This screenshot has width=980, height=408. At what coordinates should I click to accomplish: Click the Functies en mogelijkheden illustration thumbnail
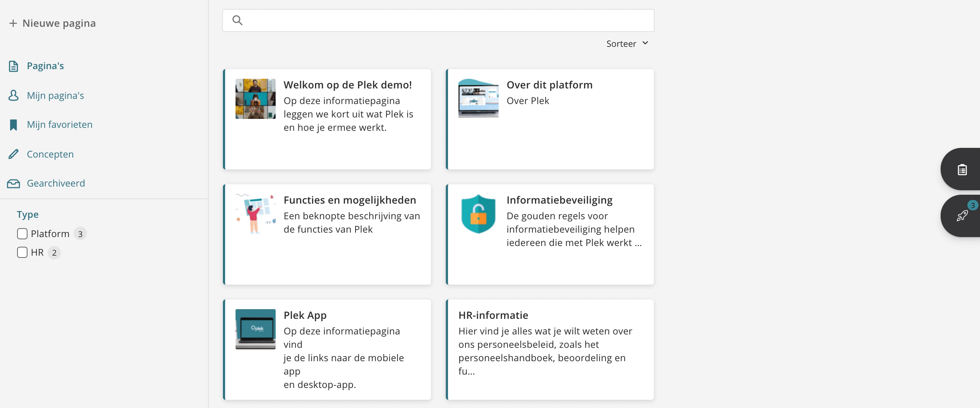pos(255,214)
